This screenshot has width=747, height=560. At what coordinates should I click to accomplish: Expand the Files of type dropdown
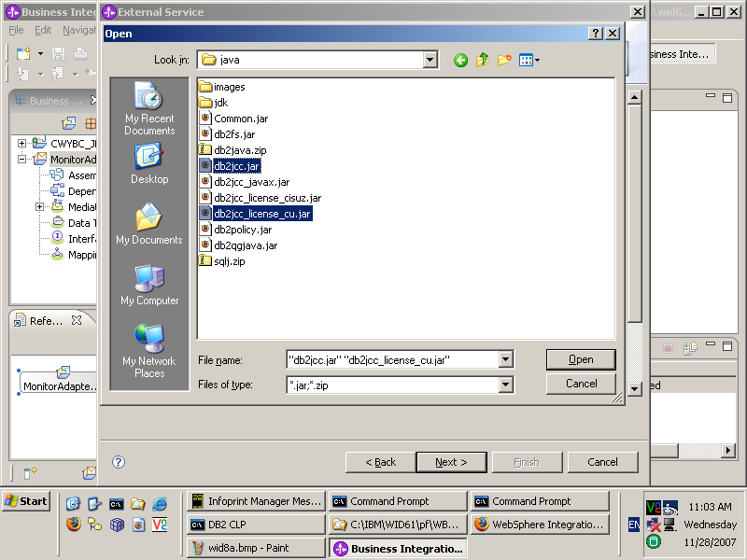click(x=505, y=385)
